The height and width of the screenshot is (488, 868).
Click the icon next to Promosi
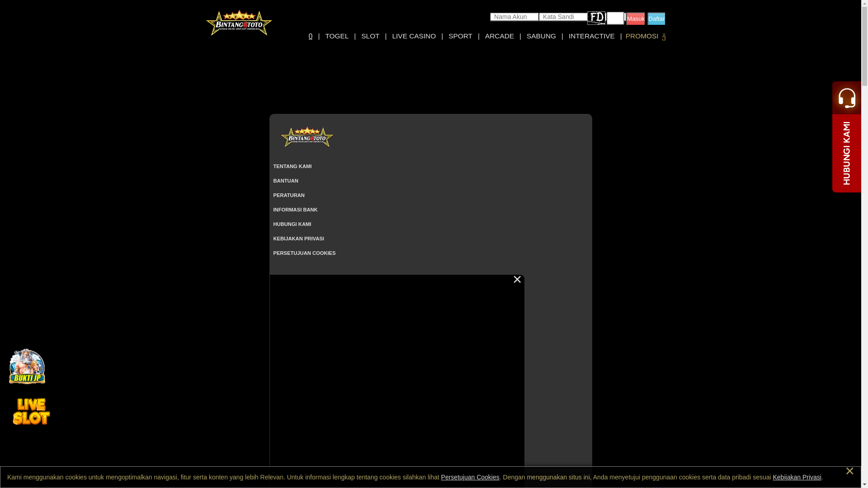coord(664,38)
